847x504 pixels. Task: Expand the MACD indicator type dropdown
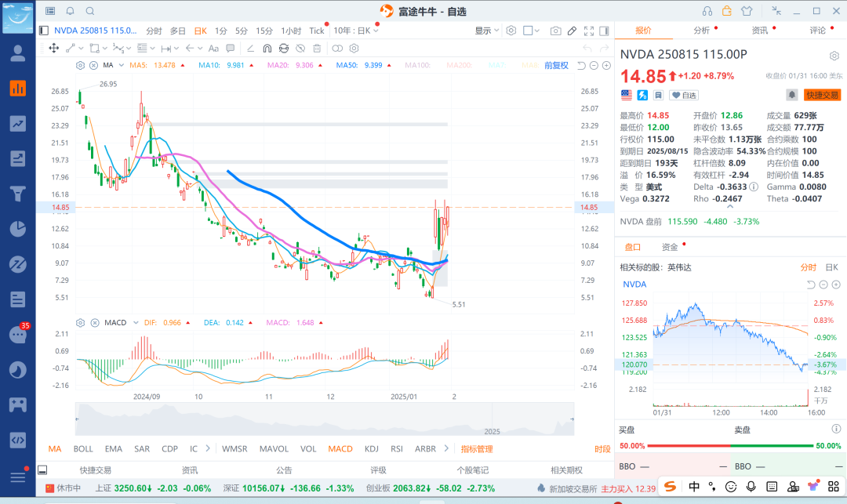click(x=136, y=323)
